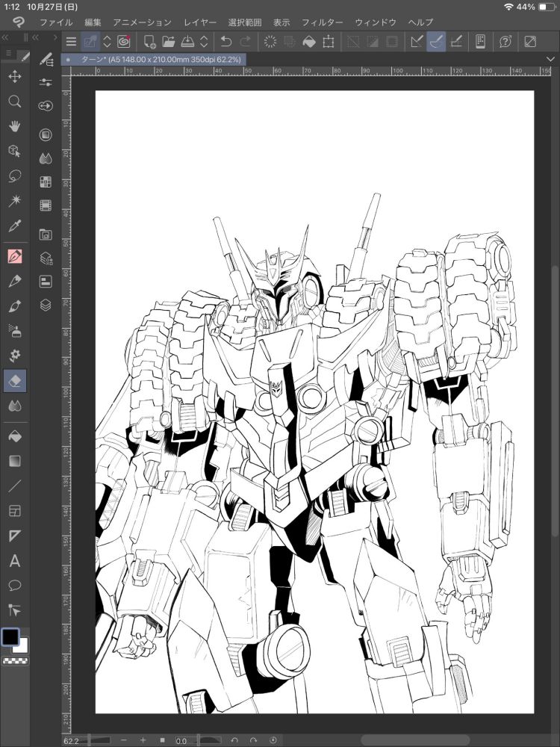Open Clip Studio spiral icon in command bar

(x=124, y=41)
